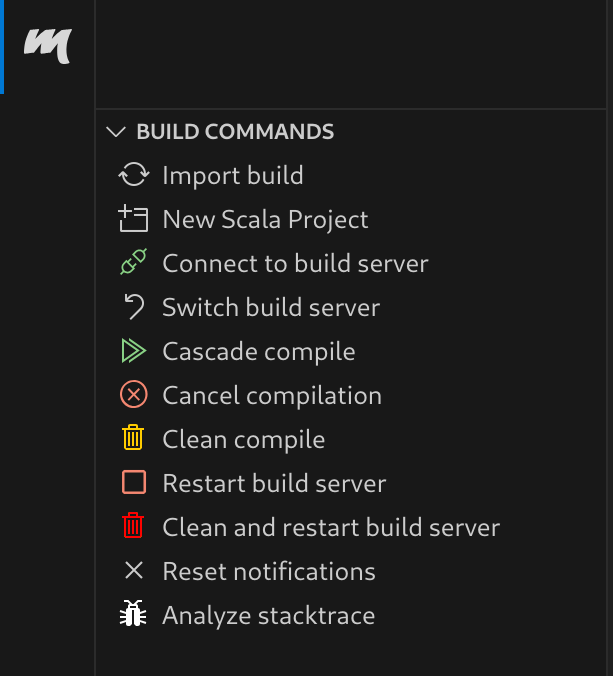Image resolution: width=613 pixels, height=676 pixels.
Task: Click the "BUILD COMMANDS" header title
Action: pos(235,132)
